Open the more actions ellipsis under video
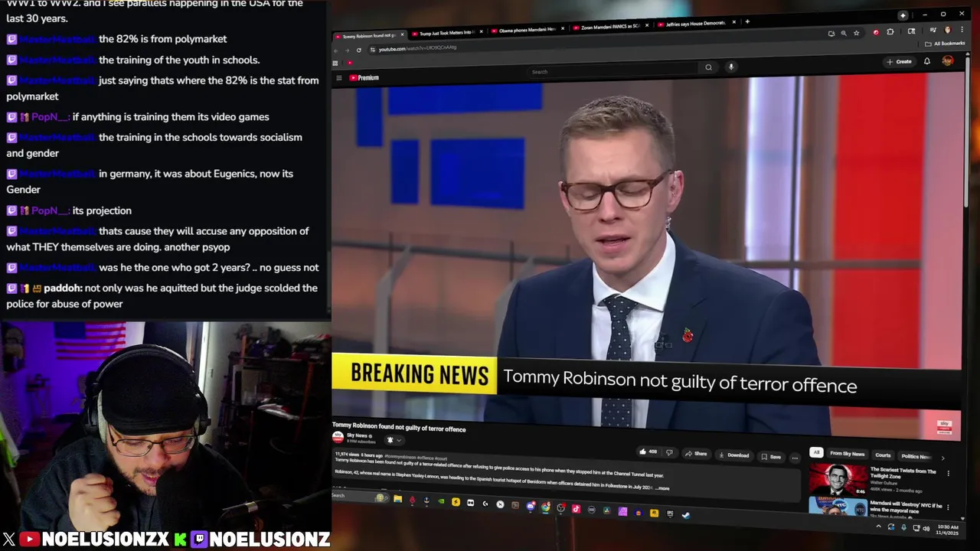Viewport: 980px width, 551px height. pyautogui.click(x=795, y=458)
